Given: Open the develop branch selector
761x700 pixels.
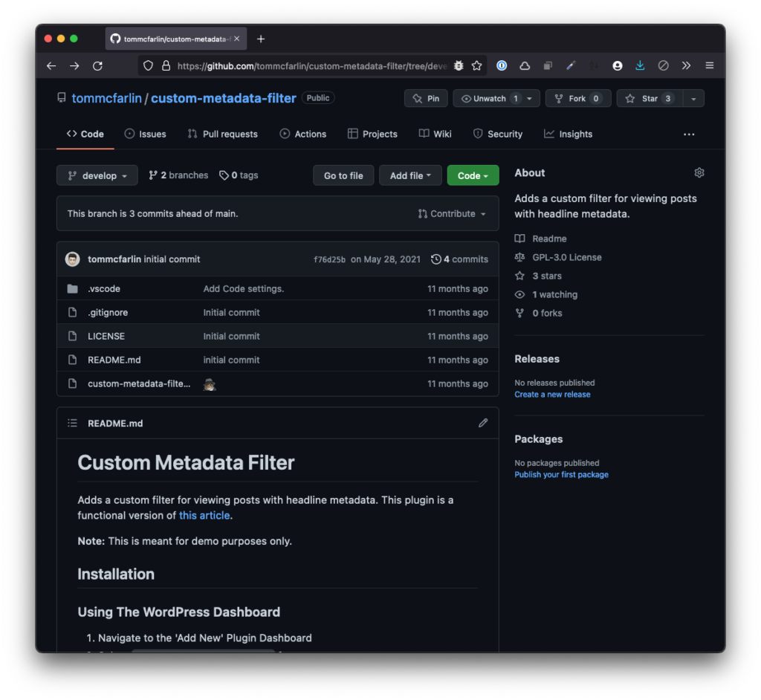Looking at the screenshot, I should pyautogui.click(x=97, y=175).
